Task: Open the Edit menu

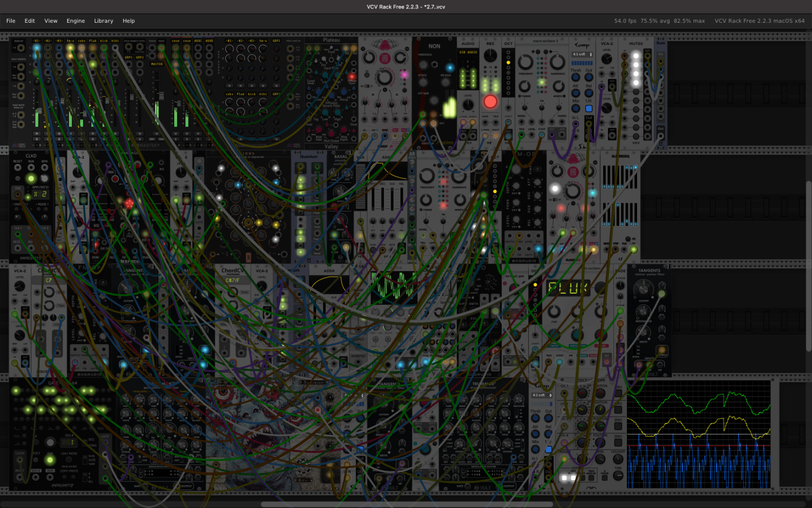Action: pos(30,21)
